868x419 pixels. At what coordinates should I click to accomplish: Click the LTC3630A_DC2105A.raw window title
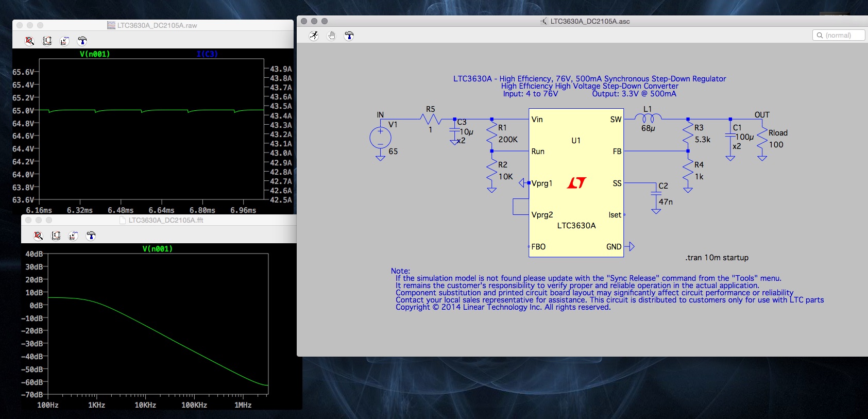[157, 25]
